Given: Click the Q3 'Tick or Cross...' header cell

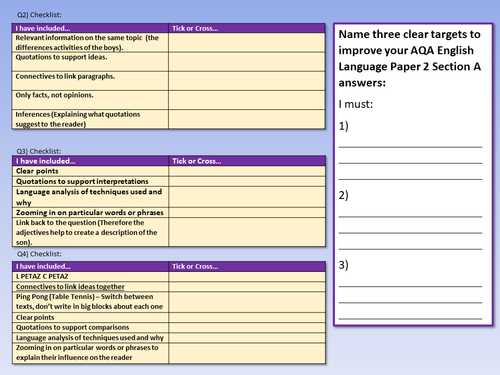Looking at the screenshot, I should [247, 161].
